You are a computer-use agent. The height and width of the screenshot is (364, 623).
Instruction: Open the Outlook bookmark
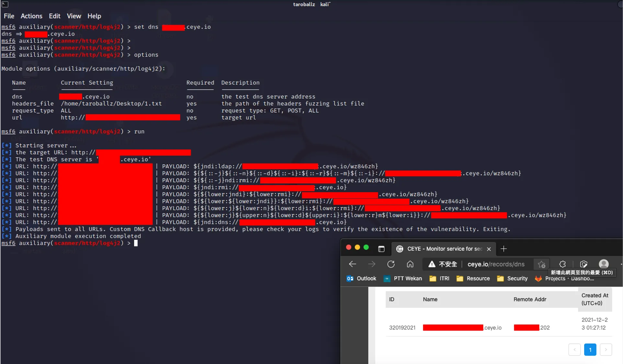(x=361, y=279)
